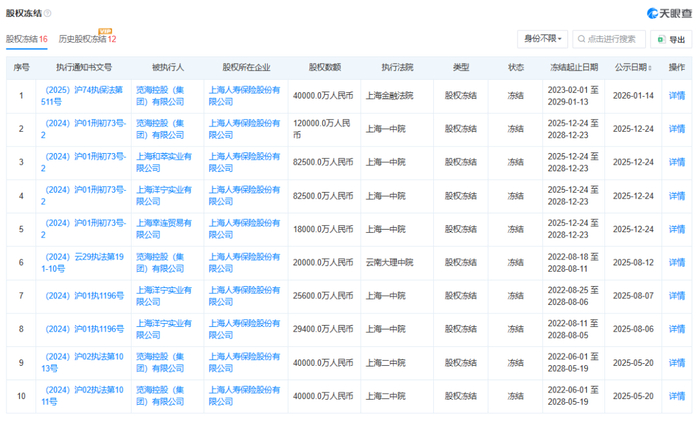
Task: Click the 29400.0万人民币 amount cell
Action: pos(323,329)
